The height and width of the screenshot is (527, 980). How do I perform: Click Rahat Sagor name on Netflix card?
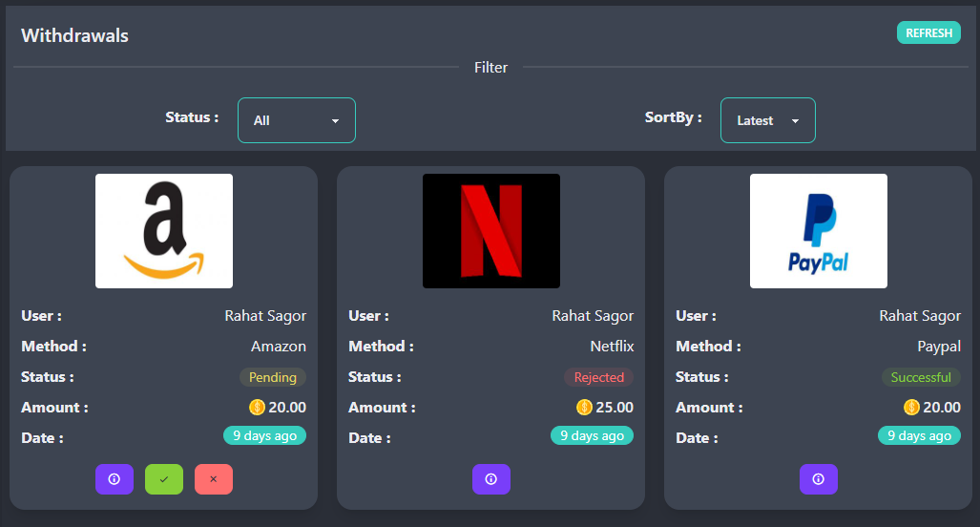point(593,316)
